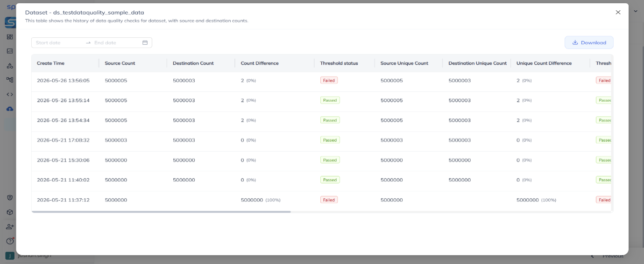Sort by Count Difference column header
The width and height of the screenshot is (644, 264).
tap(260, 63)
